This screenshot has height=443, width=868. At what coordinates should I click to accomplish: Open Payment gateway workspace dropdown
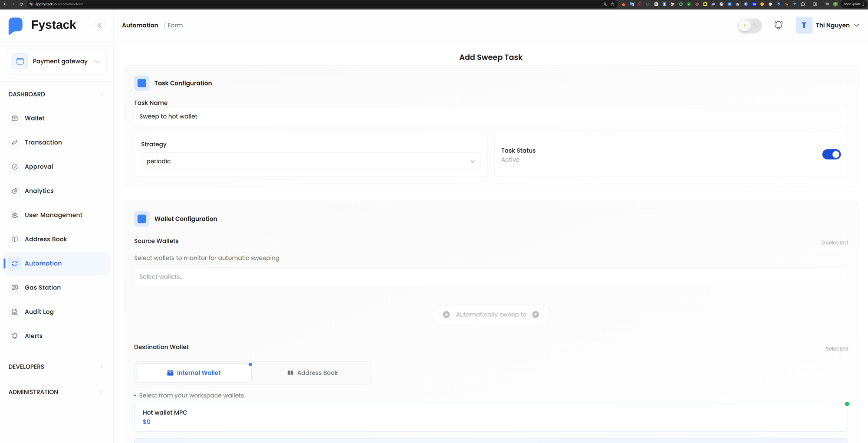click(57, 62)
